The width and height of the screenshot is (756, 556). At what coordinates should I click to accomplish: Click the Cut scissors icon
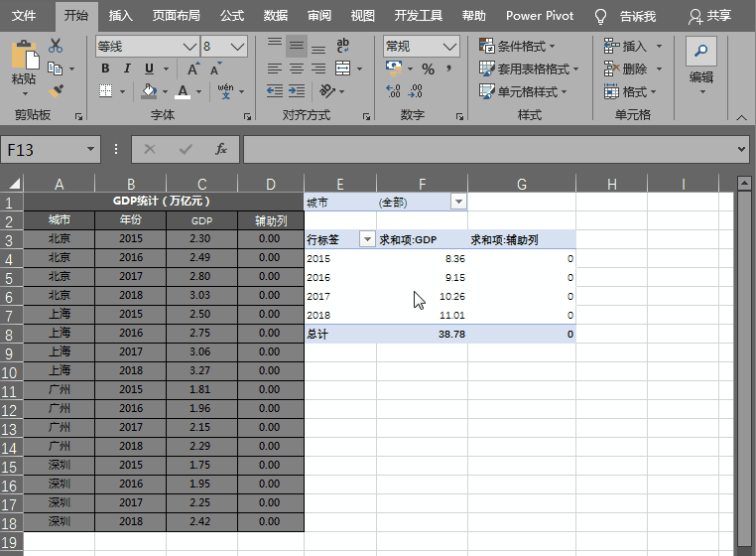56,46
